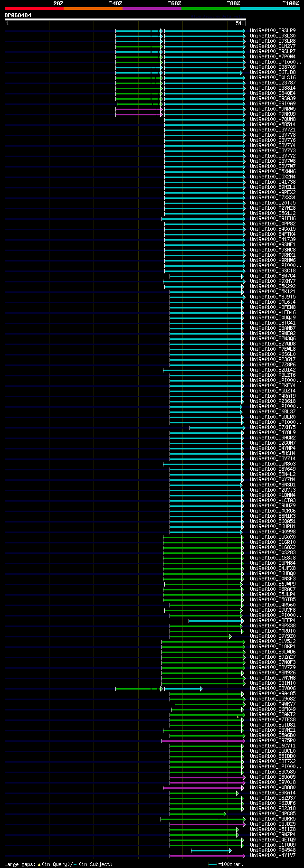Screen dimensions: 304x868
Task: Select the UniRef100_A8NSD1 entry
Action: [273, 485]
